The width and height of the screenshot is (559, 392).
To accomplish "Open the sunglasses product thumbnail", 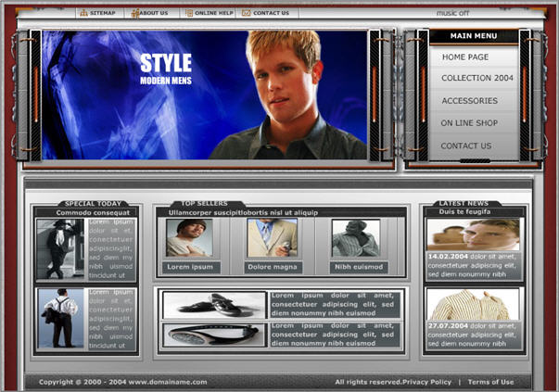I will point(214,335).
